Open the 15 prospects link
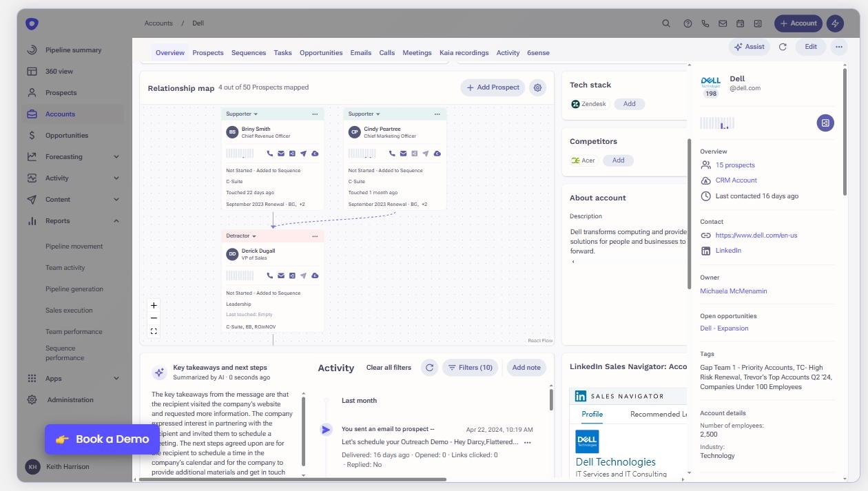The width and height of the screenshot is (868, 491). coord(735,165)
